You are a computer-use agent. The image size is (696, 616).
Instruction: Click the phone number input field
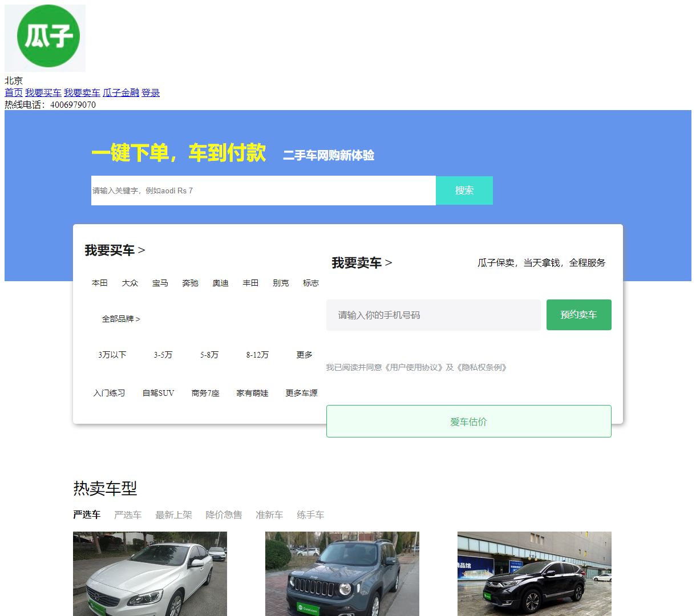coord(433,315)
